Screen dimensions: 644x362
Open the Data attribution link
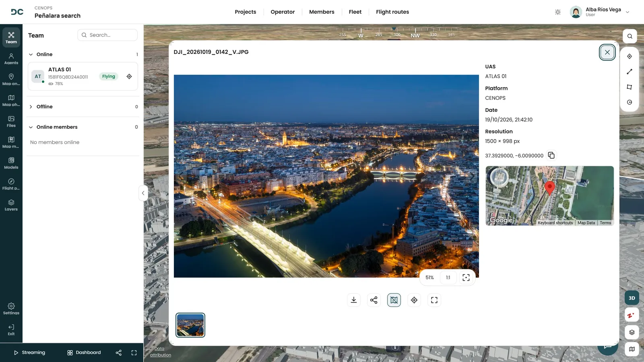160,352
